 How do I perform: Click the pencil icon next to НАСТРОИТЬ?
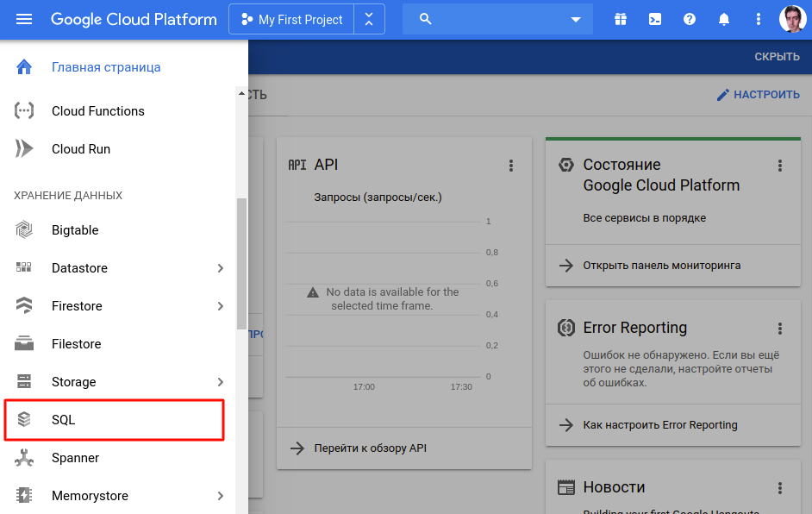(723, 95)
